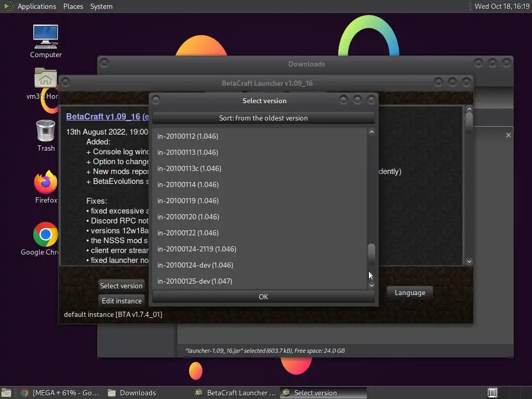The width and height of the screenshot is (532, 399).
Task: Open the Language button in launcher
Action: coord(410,292)
